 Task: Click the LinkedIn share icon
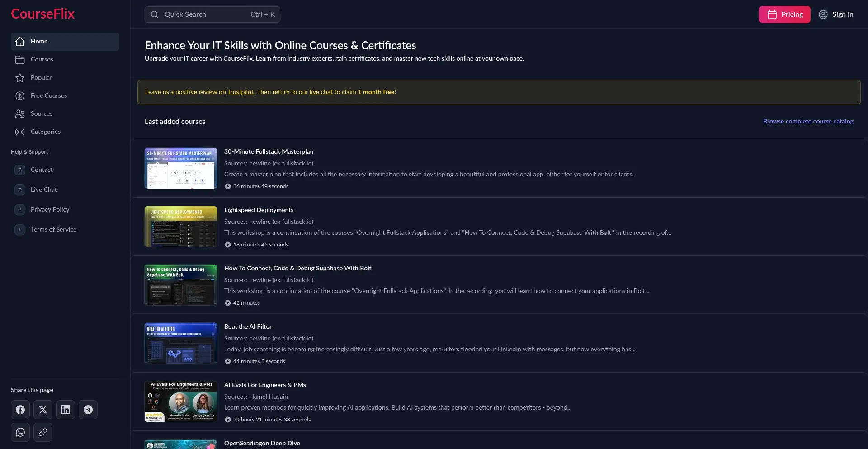click(x=66, y=410)
